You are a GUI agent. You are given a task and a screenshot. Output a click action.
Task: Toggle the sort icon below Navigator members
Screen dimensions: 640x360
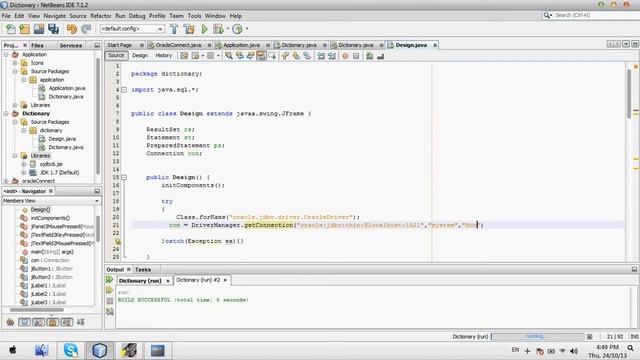[x=81, y=322]
